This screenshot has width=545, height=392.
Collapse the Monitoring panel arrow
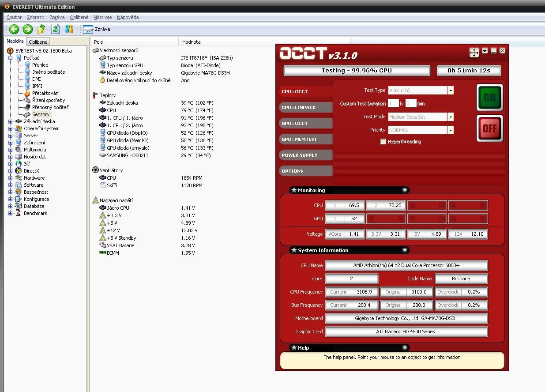click(405, 190)
